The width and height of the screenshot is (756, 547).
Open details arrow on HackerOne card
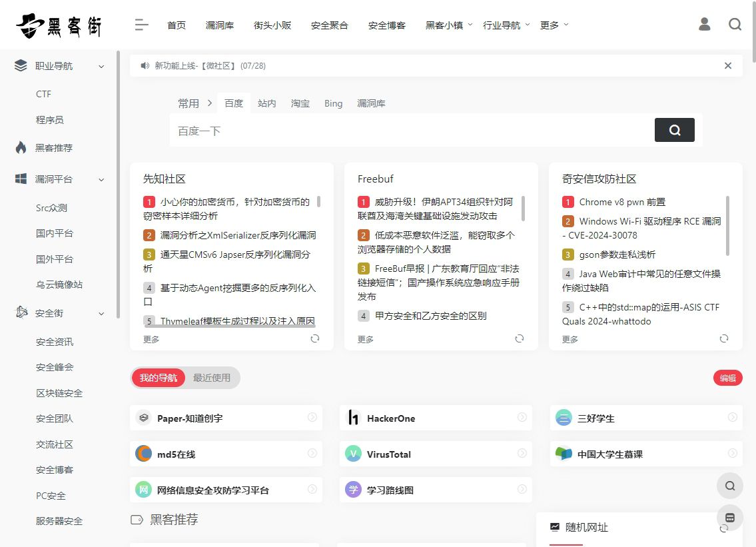coord(522,417)
